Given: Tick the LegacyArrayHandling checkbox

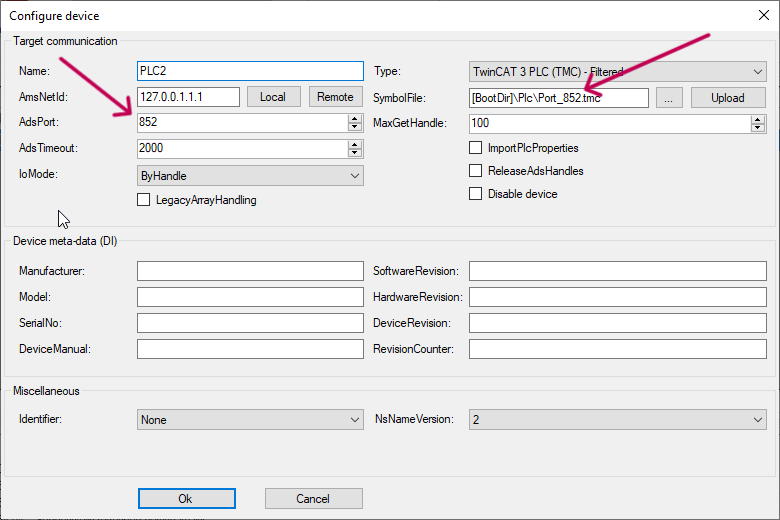Looking at the screenshot, I should point(144,200).
